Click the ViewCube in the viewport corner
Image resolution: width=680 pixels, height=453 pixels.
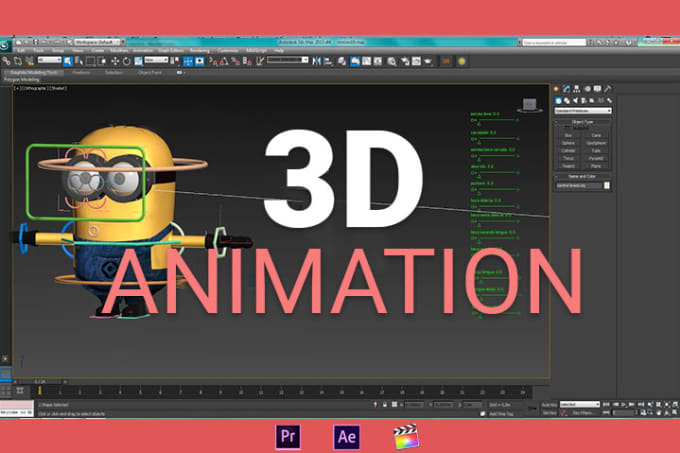530,105
